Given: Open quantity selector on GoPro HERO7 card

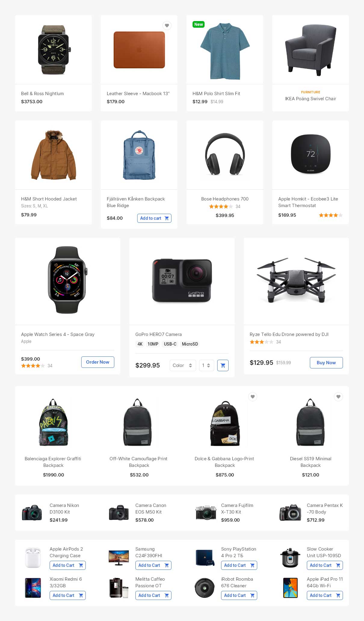Looking at the screenshot, I should click(206, 365).
